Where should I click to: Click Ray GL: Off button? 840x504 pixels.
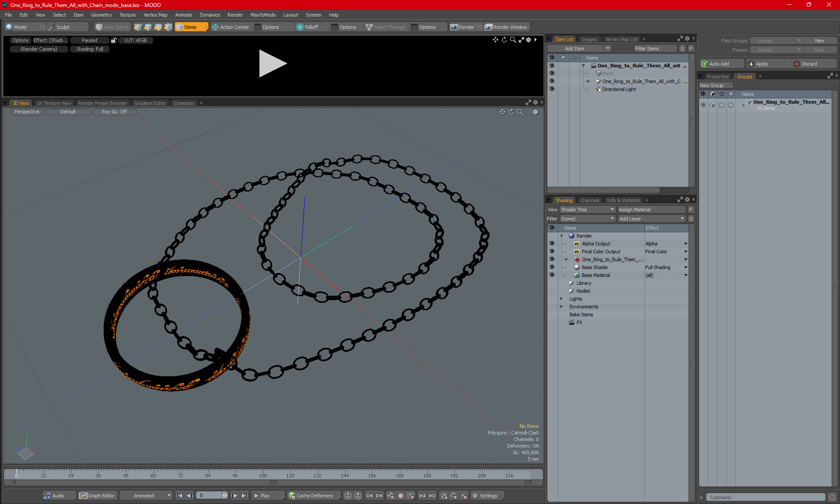click(x=114, y=112)
